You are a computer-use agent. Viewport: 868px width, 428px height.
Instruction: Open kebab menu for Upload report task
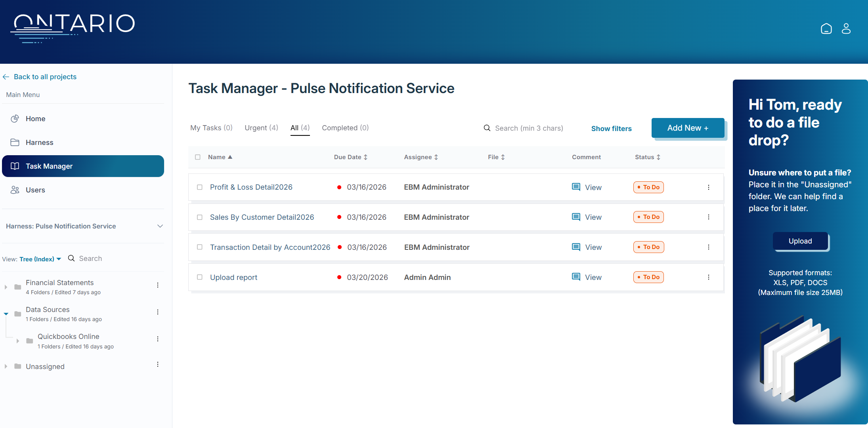[x=709, y=277]
